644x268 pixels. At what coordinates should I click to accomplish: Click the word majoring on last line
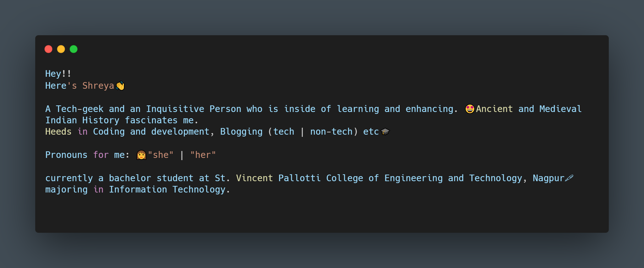(66, 189)
